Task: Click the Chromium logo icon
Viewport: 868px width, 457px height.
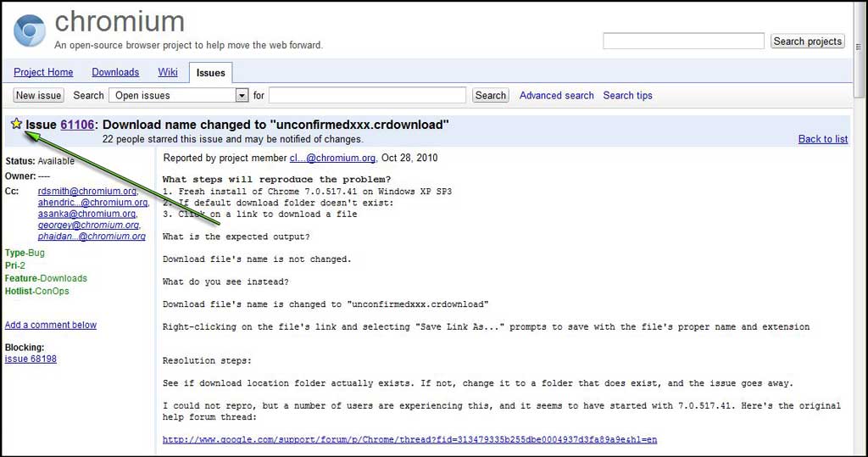Action: [30, 30]
